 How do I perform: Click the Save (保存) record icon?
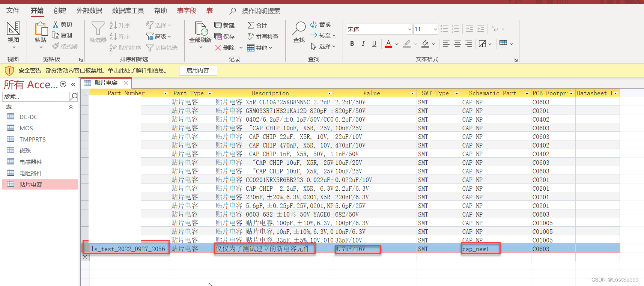(x=218, y=36)
